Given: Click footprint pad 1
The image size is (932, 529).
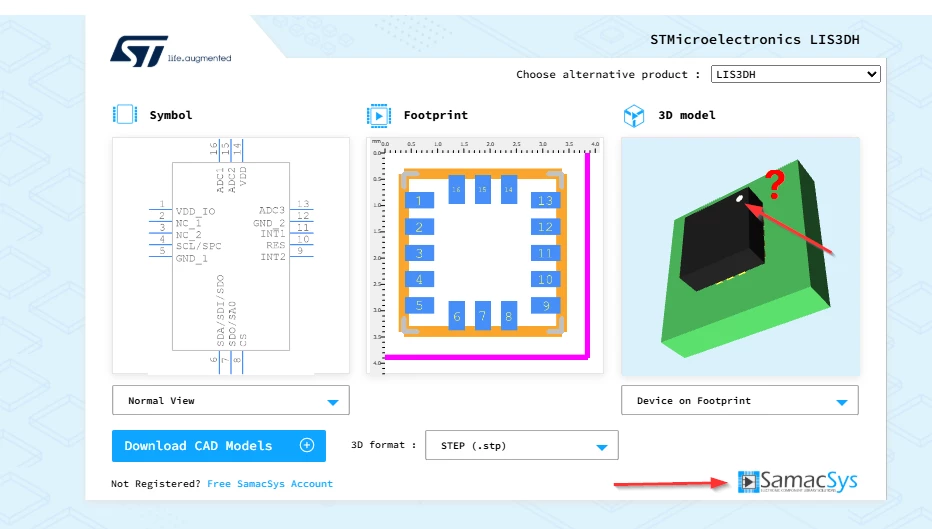Looking at the screenshot, I should pos(419,200).
